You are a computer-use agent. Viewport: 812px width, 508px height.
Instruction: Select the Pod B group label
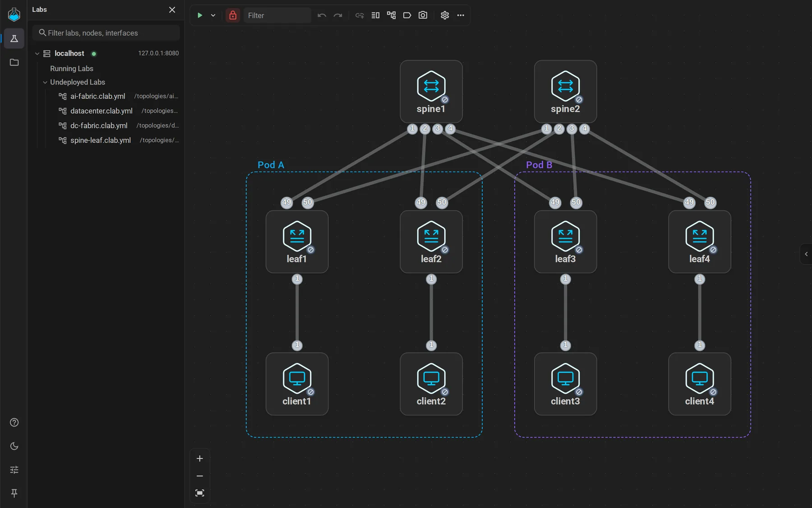539,165
